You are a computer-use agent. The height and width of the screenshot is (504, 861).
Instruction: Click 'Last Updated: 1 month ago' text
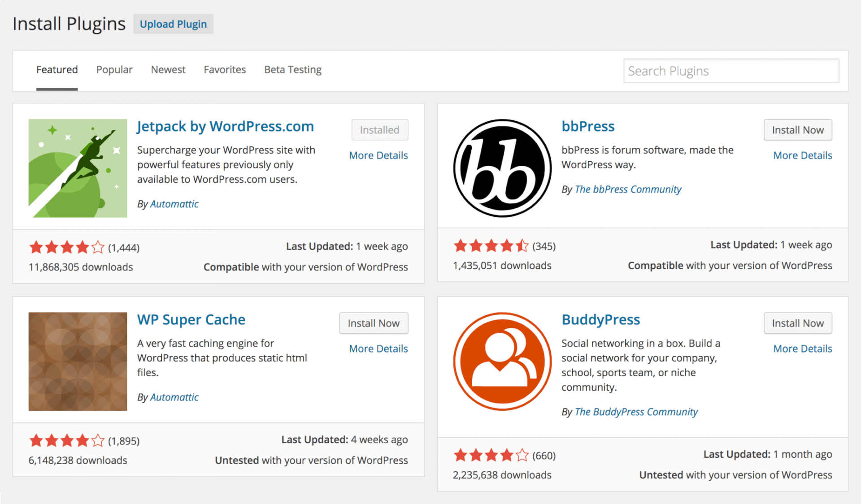(x=768, y=455)
